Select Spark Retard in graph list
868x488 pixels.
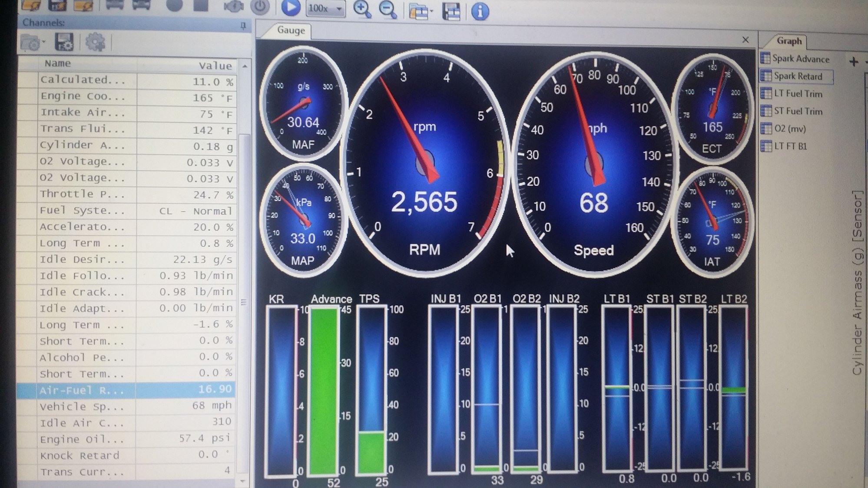tap(798, 76)
